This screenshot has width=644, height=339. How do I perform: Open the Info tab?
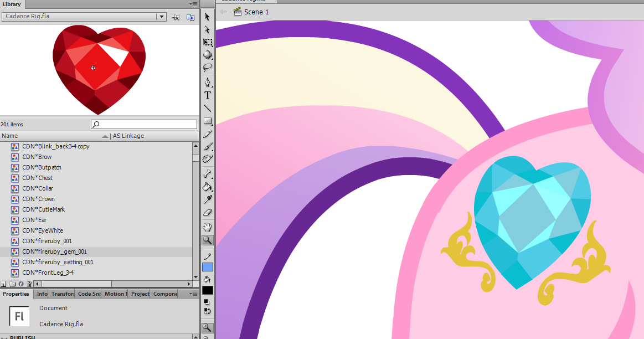(42, 294)
